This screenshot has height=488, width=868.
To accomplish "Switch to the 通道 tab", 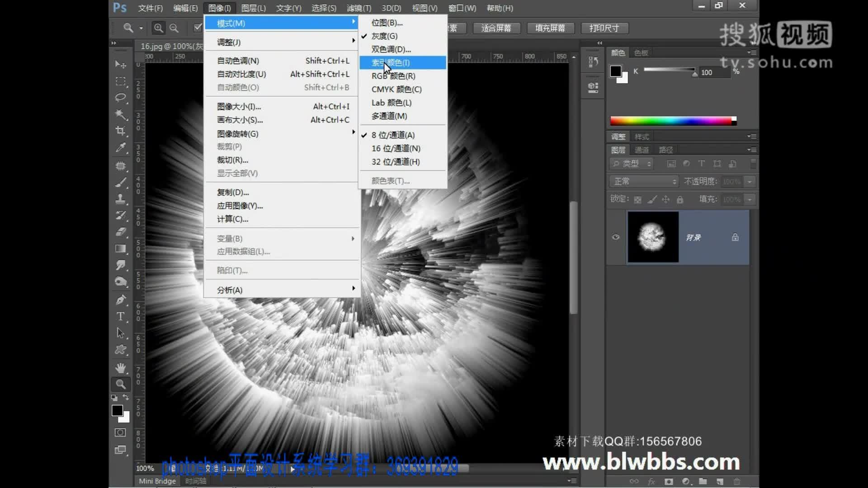I will point(642,150).
